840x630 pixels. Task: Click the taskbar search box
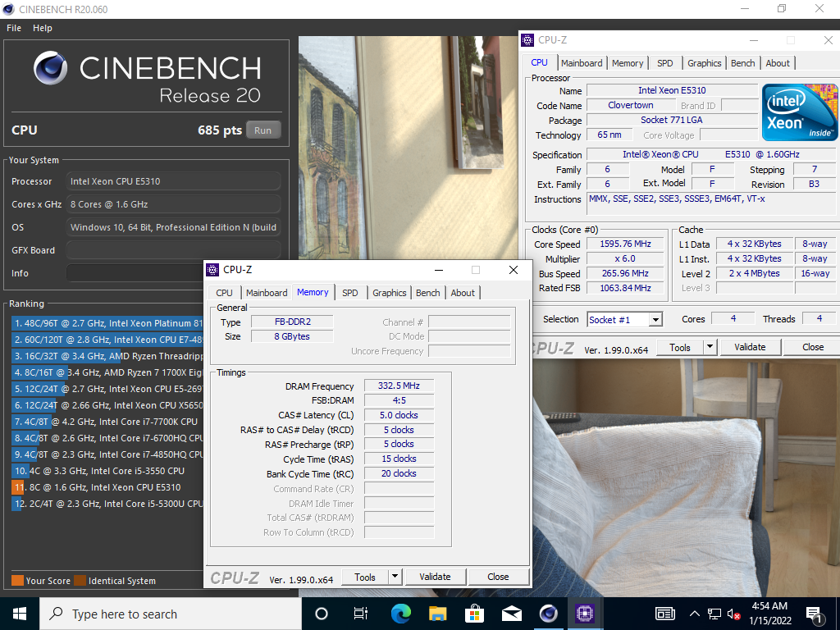171,614
